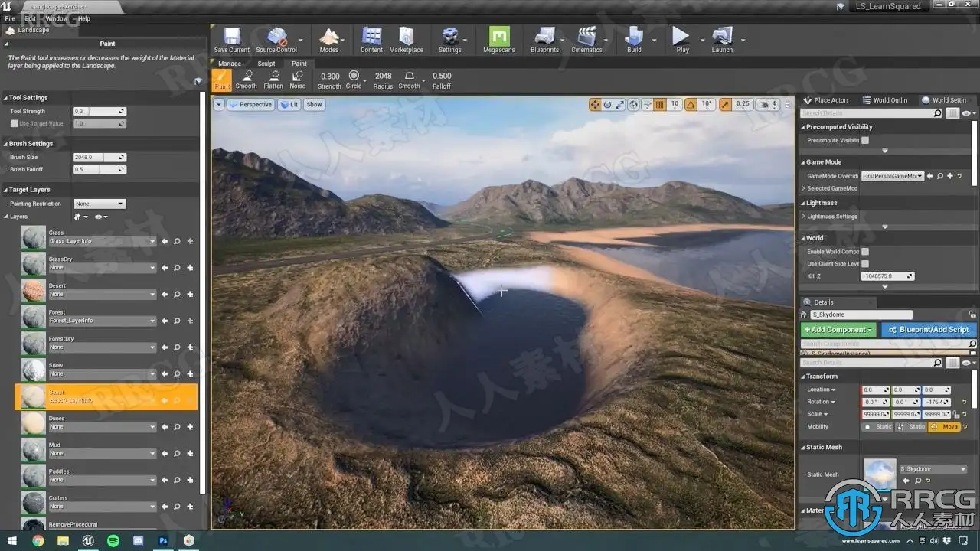
Task: Enable the Use Target Value checkbox
Action: point(14,123)
